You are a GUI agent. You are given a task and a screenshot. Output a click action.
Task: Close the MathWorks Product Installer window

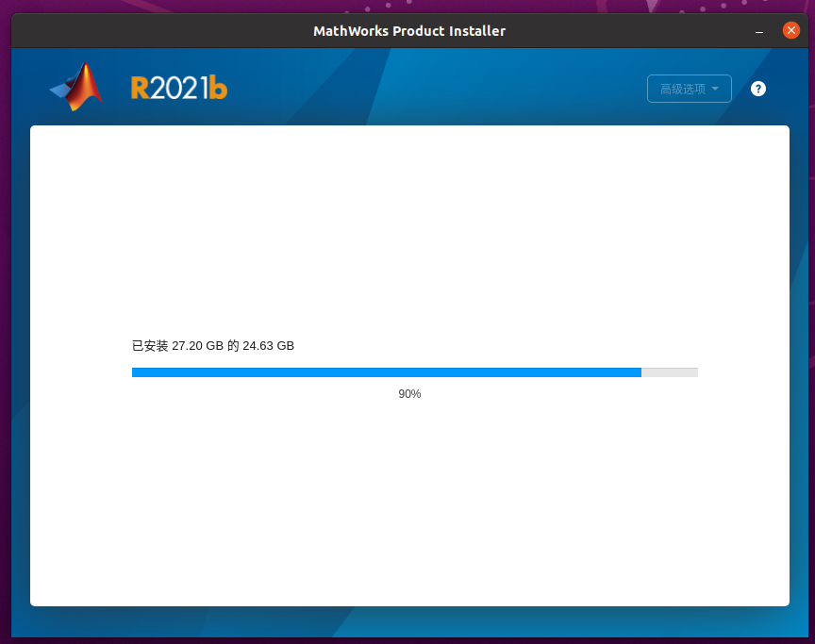click(791, 30)
